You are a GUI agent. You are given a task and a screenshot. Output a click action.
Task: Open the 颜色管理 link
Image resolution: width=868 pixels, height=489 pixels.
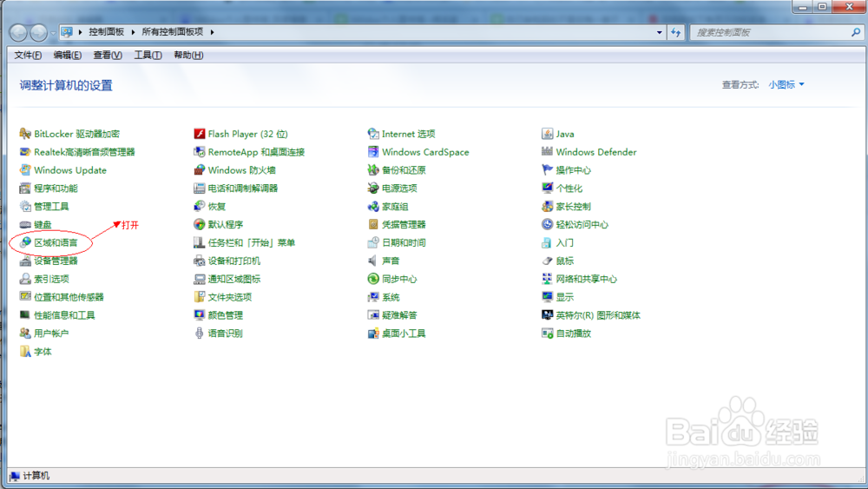click(226, 315)
